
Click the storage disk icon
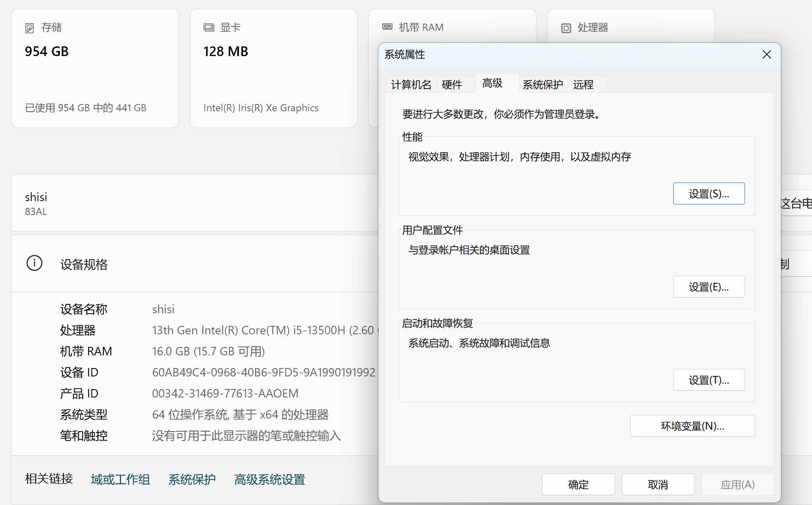(x=30, y=28)
